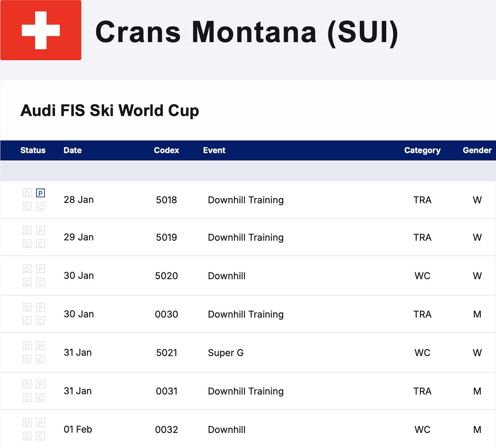
Task: Click the Swiss flag icon
Action: click(x=41, y=30)
